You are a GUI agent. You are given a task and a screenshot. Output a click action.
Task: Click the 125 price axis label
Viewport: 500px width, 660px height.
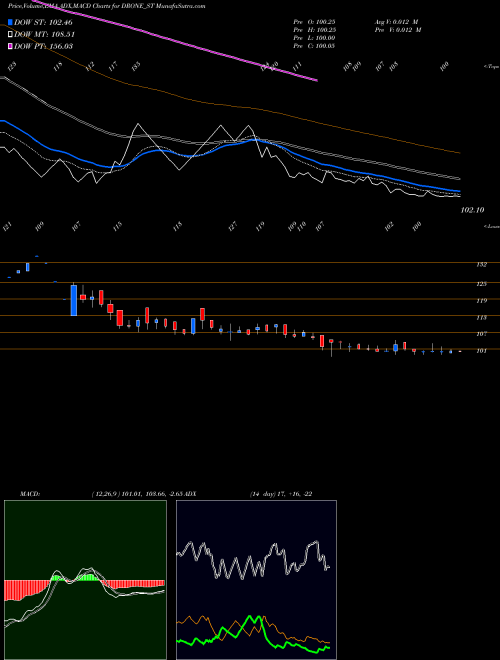(481, 284)
